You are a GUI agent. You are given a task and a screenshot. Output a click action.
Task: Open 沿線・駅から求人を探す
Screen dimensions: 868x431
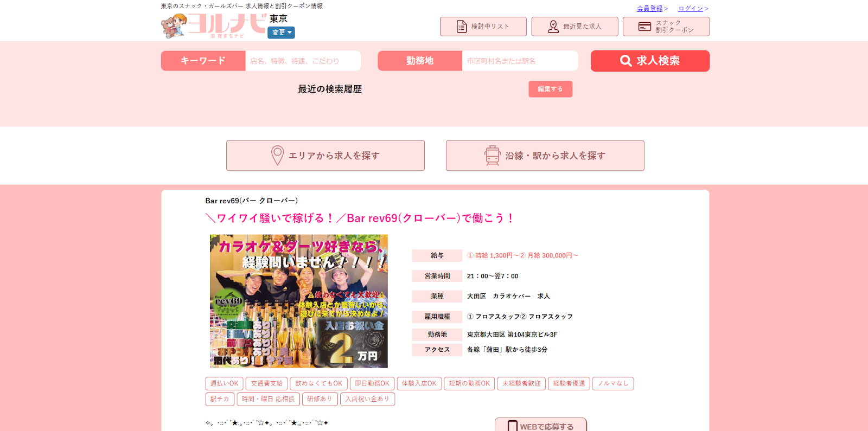[545, 156]
